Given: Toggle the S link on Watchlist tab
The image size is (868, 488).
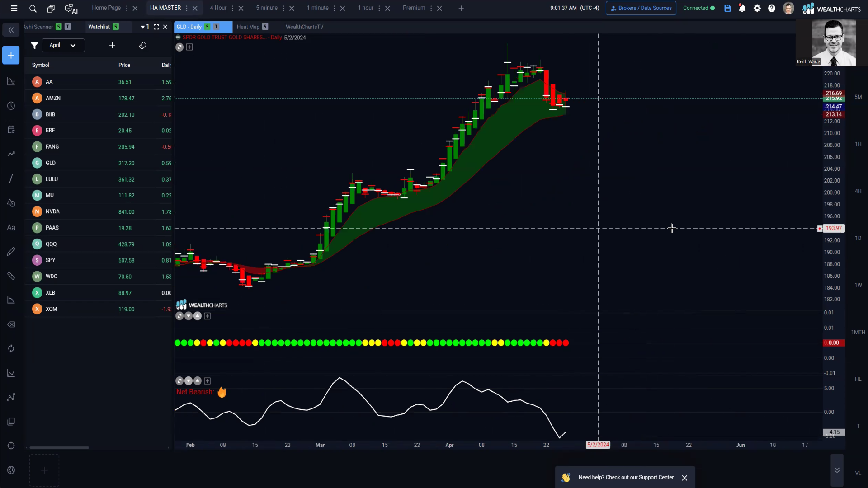Looking at the screenshot, I should click(x=116, y=27).
